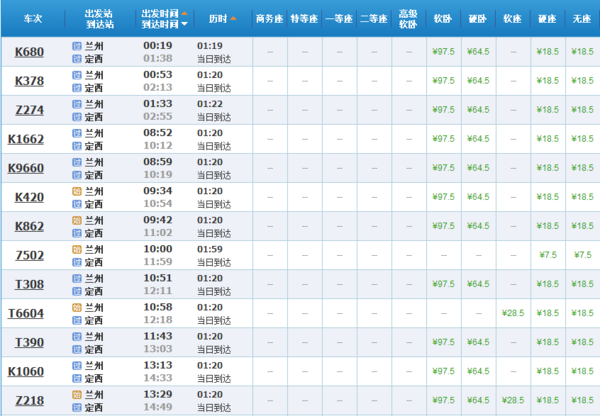Click station icon beside 定西 for K1060

point(78,378)
